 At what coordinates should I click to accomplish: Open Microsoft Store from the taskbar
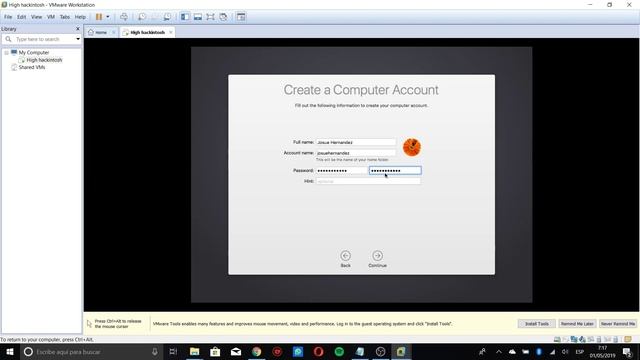(x=215, y=352)
